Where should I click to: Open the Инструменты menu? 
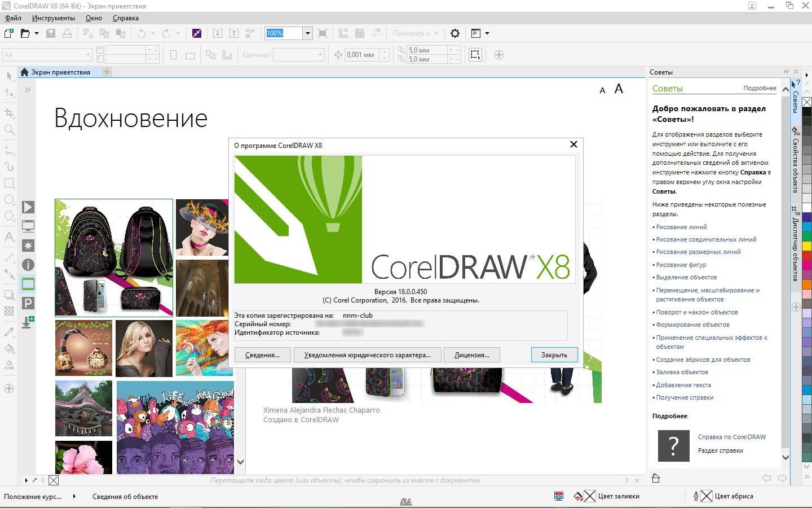coord(54,18)
